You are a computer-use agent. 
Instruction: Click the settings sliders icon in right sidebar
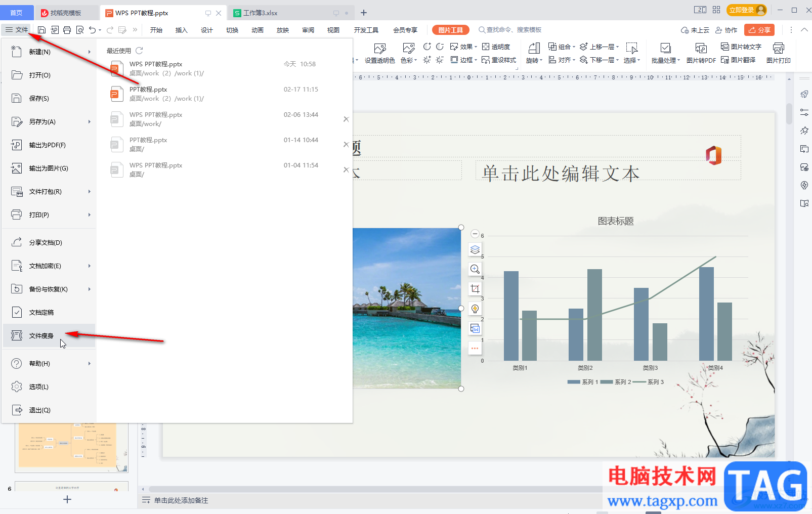point(804,112)
